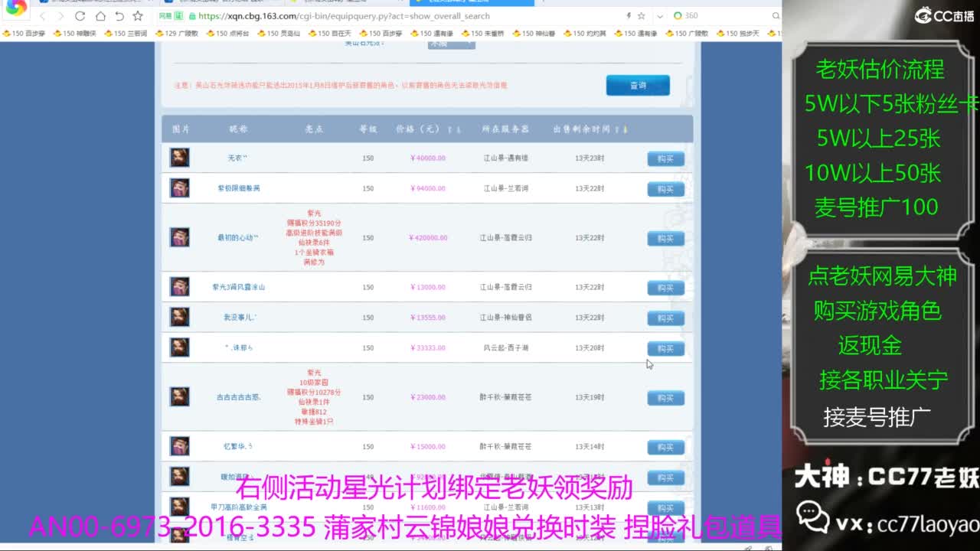Open the 150 独步天 bookmark

click(x=738, y=34)
